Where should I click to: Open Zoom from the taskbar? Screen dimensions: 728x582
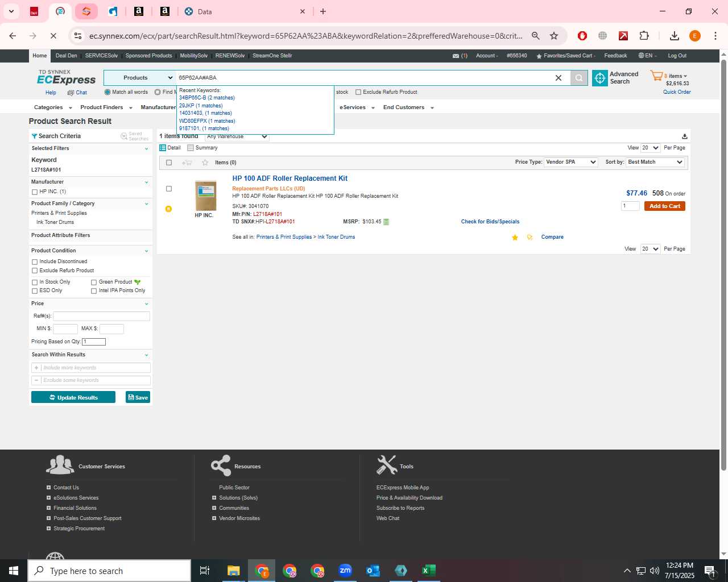point(345,571)
